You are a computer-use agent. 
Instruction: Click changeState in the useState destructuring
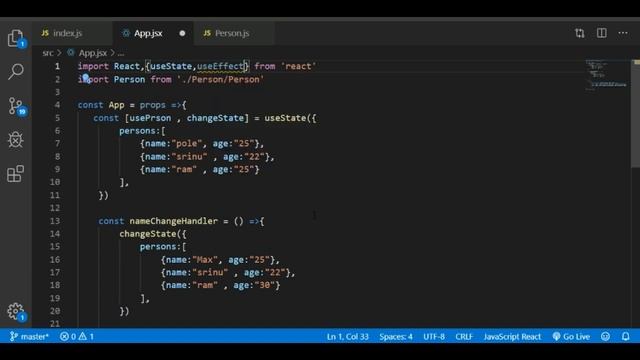[215, 118]
